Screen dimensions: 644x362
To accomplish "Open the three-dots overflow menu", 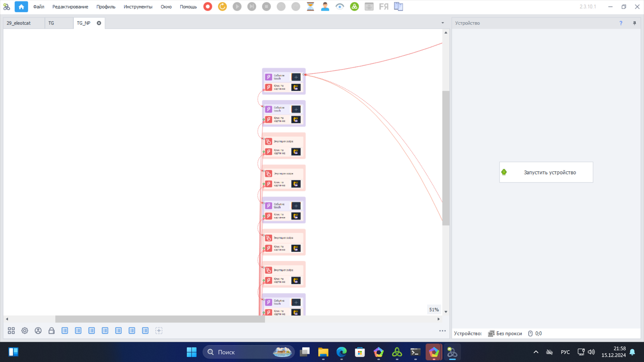I will tap(442, 330).
